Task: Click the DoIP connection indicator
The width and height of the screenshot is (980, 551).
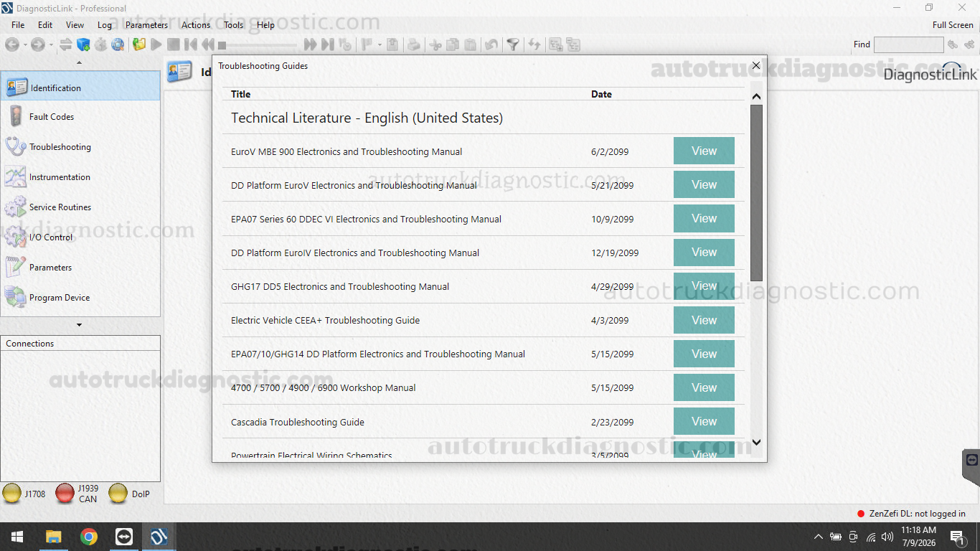Action: tap(129, 494)
